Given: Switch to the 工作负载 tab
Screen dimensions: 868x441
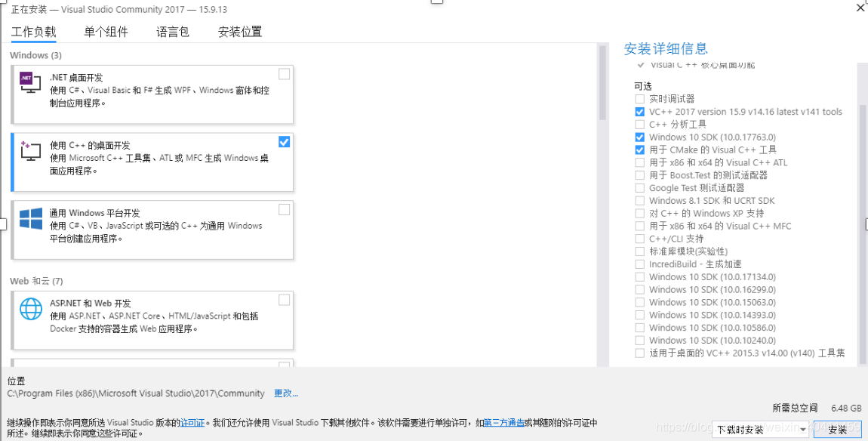Looking at the screenshot, I should click(34, 32).
